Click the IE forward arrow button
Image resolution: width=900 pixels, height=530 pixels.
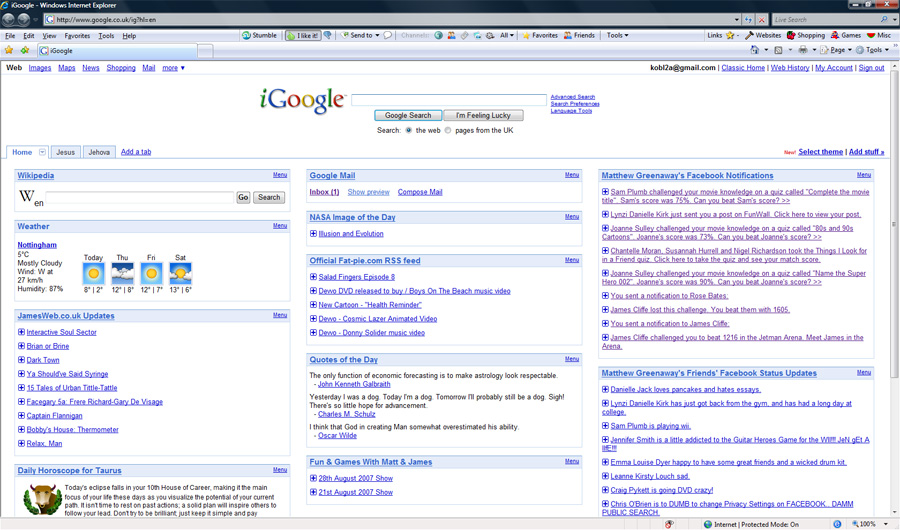point(23,20)
